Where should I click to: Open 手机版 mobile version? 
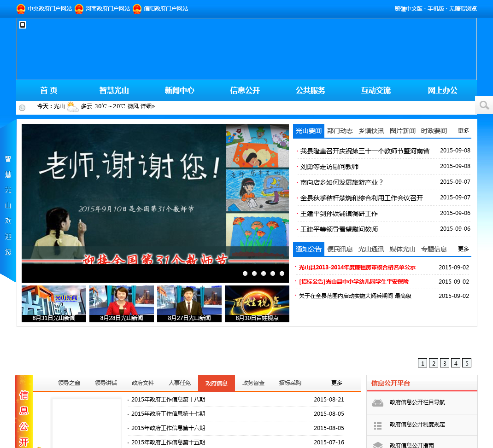(x=435, y=9)
